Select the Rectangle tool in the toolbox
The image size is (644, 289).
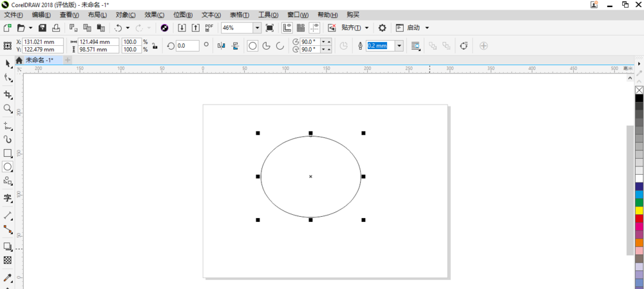7,153
